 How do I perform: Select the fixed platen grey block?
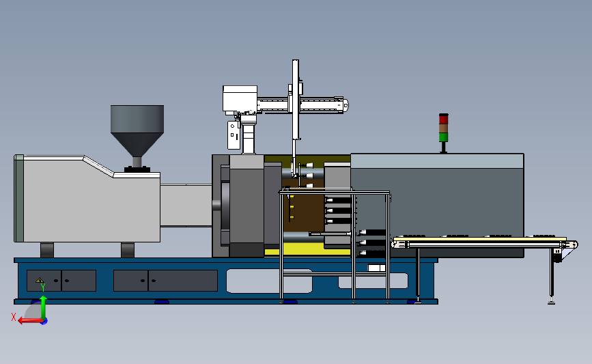click(x=246, y=206)
